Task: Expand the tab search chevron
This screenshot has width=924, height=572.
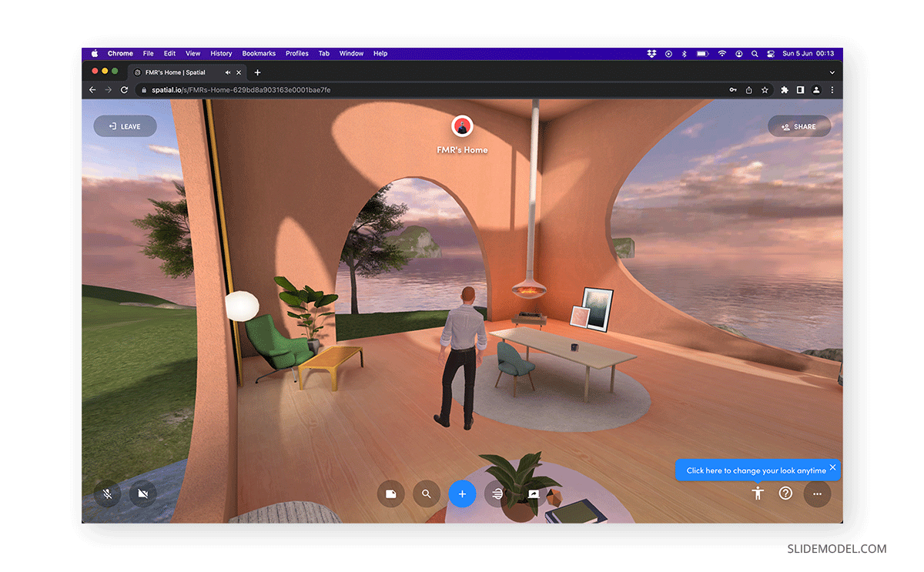Action: [832, 72]
